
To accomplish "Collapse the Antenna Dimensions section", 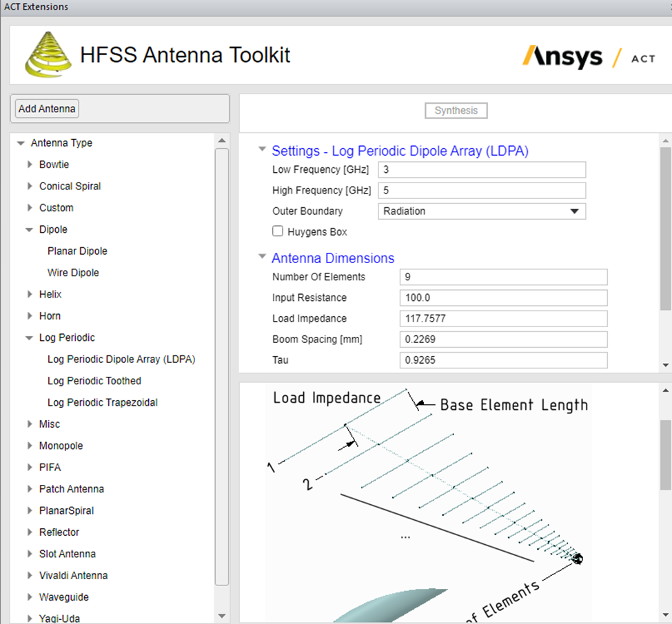I will (x=262, y=256).
